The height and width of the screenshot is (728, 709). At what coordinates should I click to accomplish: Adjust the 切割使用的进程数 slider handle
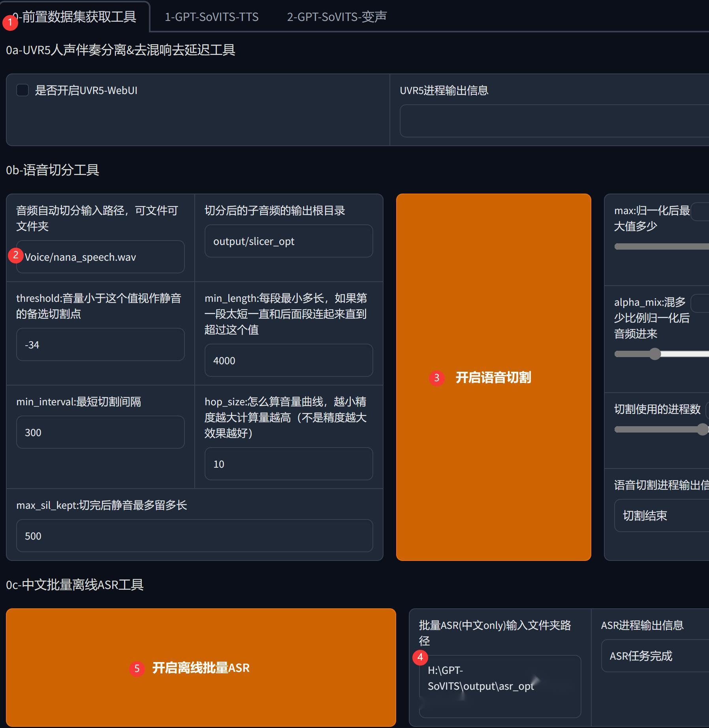pyautogui.click(x=702, y=429)
